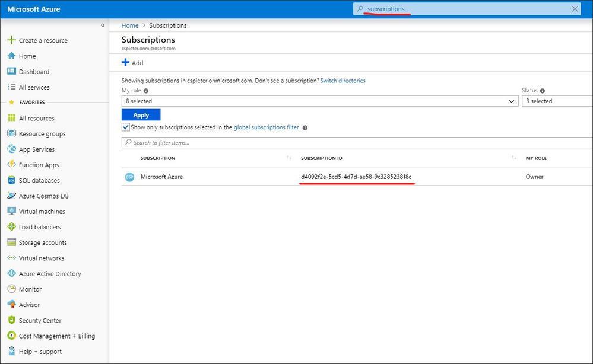
Task: Click the SUBSCRIPTION column header
Action: [158, 158]
